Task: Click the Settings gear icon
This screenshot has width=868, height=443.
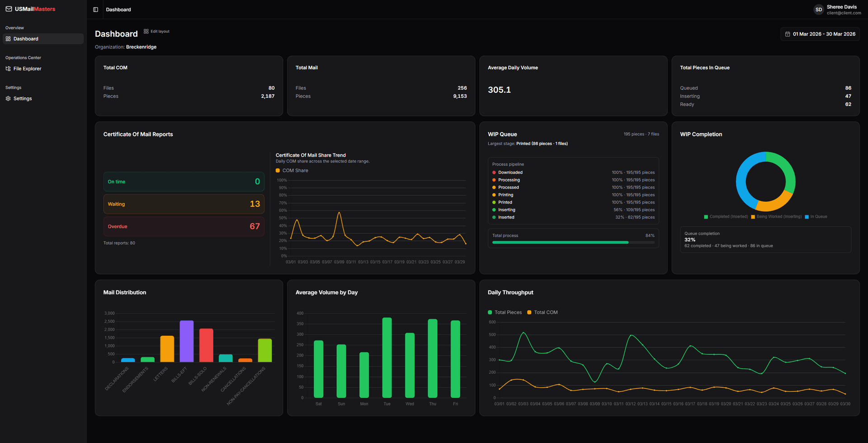Action: (8, 98)
